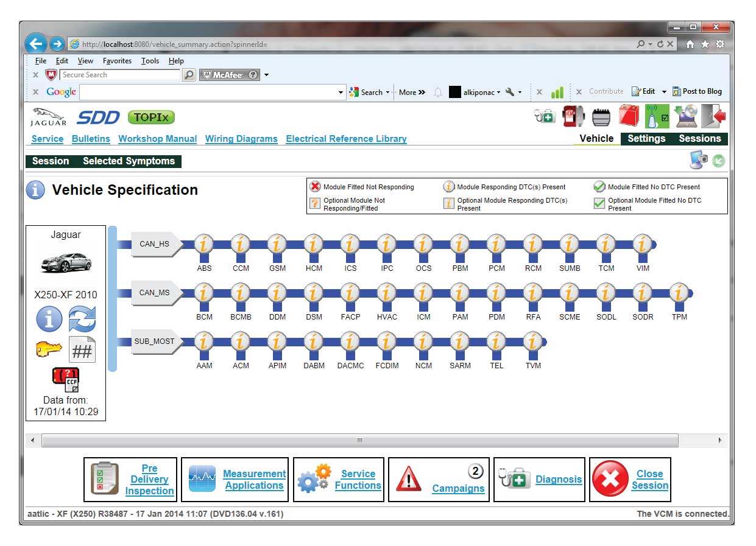
Task: Open the VIM module icon
Action: 643,245
